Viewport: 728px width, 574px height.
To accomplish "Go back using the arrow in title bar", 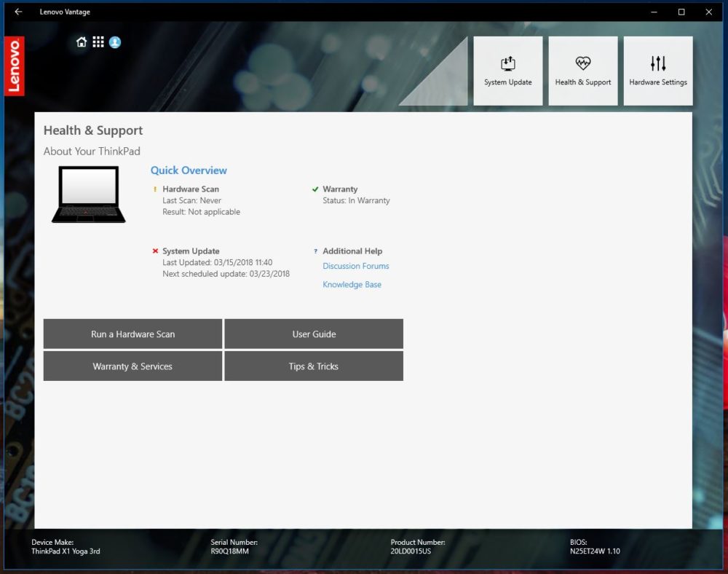I will pyautogui.click(x=18, y=12).
